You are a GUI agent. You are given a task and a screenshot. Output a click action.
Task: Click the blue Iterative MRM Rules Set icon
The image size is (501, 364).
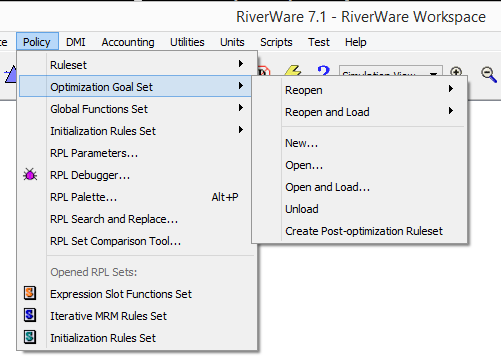click(30, 315)
